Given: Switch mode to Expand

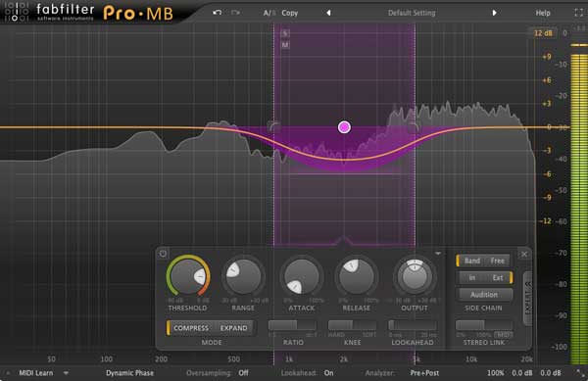Looking at the screenshot, I should 233,328.
